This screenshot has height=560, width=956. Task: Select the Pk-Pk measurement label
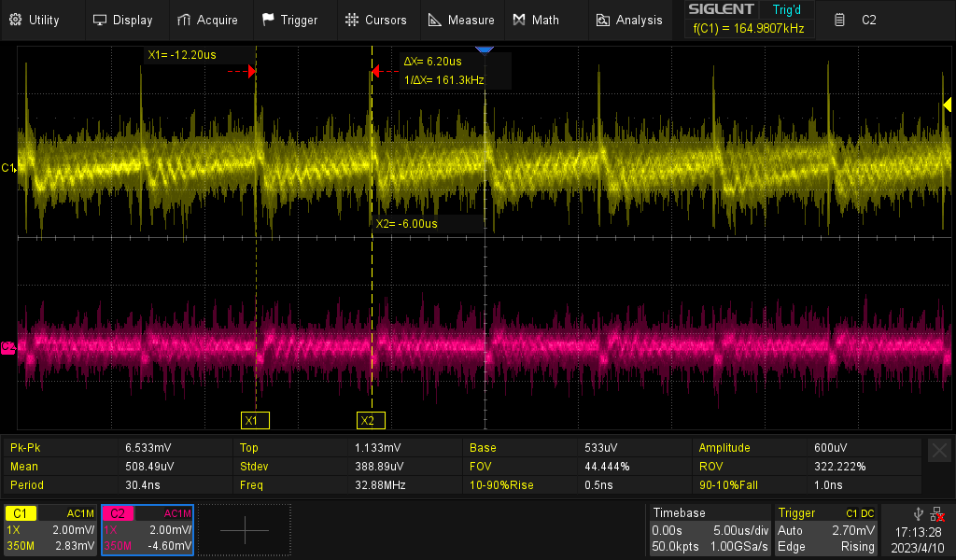pos(25,448)
